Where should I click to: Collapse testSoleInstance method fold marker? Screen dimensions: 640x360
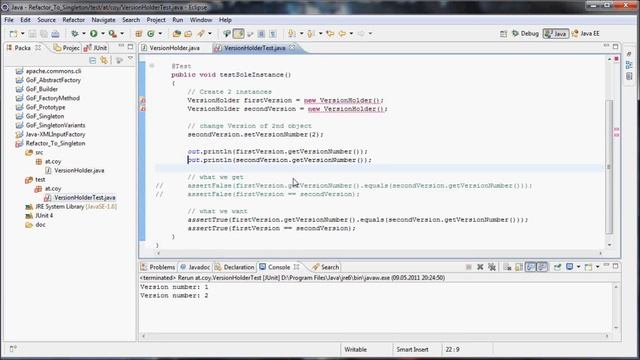click(x=151, y=66)
